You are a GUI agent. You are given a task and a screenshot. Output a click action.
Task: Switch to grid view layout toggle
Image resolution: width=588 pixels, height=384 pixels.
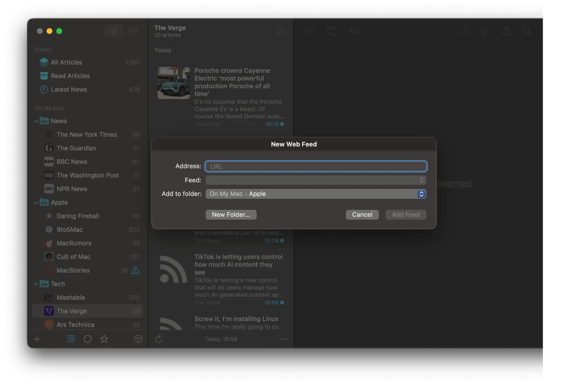click(132, 31)
